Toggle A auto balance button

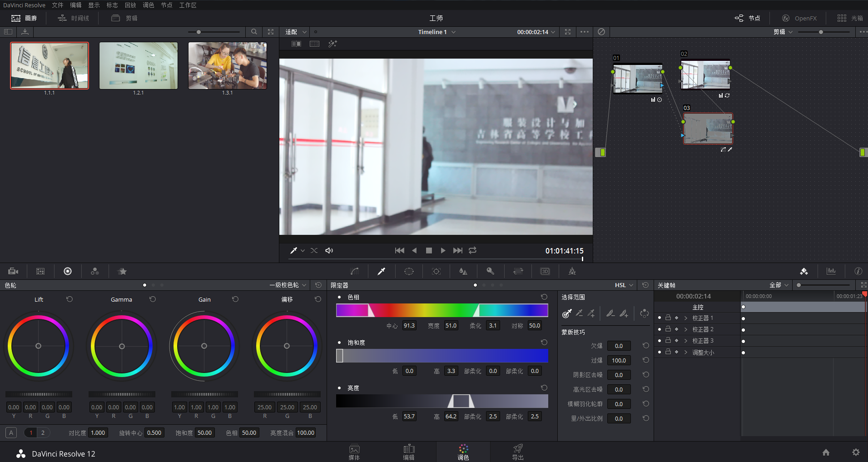[11, 432]
